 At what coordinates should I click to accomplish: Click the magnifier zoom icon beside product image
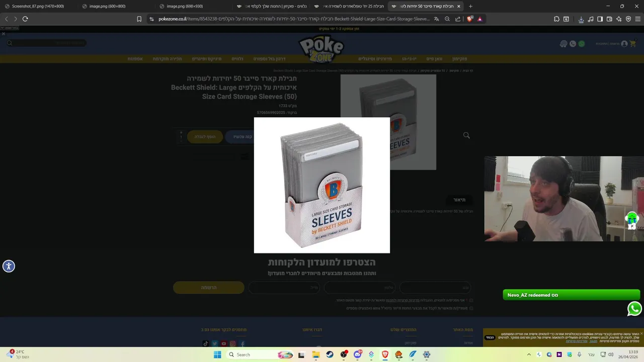click(466, 135)
